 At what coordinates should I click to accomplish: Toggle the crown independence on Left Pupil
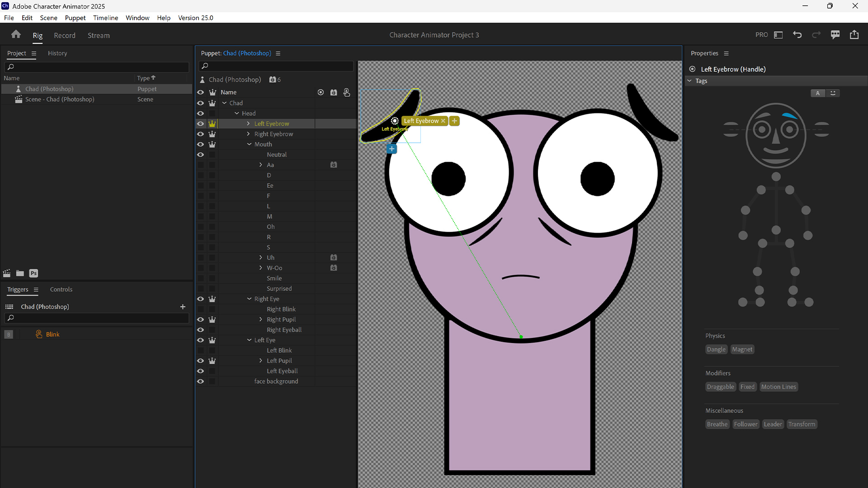(x=212, y=361)
